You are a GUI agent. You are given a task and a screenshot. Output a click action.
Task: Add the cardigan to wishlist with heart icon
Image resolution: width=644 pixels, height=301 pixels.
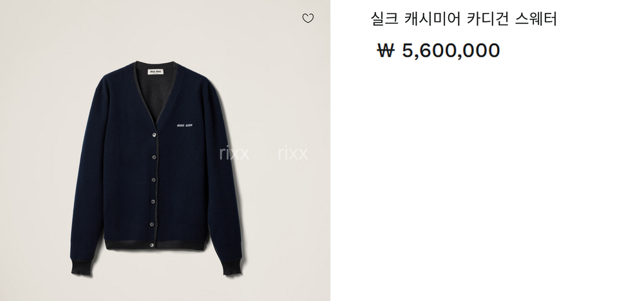pos(308,18)
